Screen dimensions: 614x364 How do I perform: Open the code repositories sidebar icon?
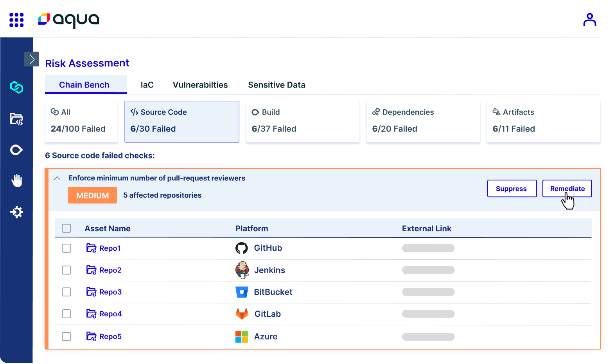pyautogui.click(x=16, y=119)
